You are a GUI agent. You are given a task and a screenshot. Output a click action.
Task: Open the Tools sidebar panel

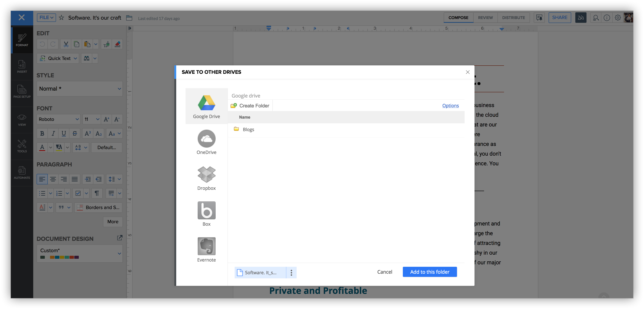click(22, 146)
